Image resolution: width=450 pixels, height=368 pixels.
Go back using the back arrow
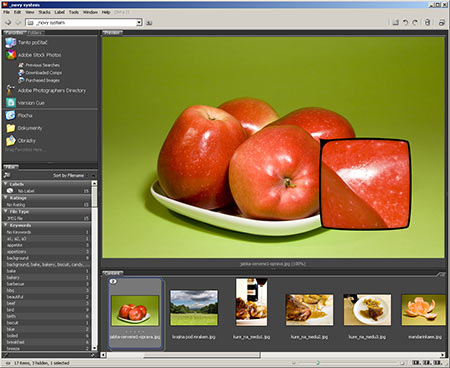coord(8,23)
